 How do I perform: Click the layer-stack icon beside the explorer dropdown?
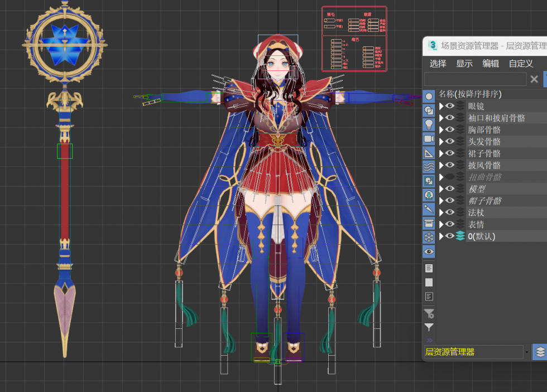point(540,352)
